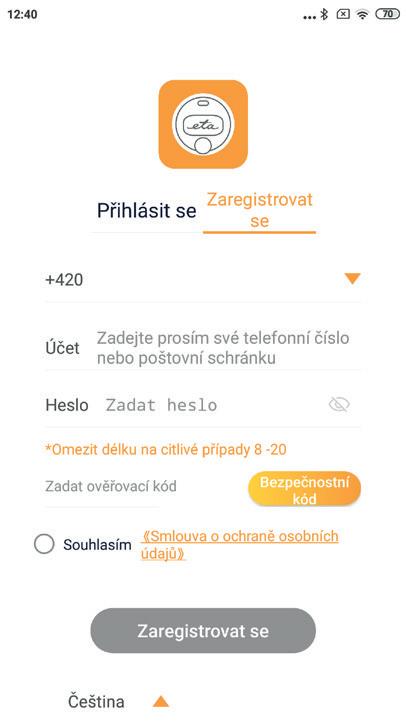The image size is (406, 721).
Task: Expand the Čeština language selector arrow
Action: (x=161, y=702)
